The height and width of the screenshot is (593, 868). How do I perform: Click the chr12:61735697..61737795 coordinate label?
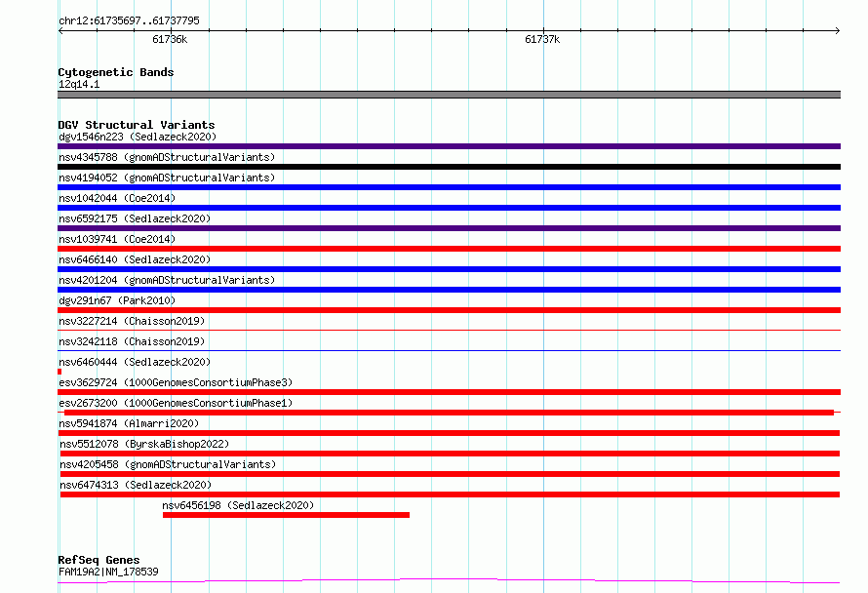(x=129, y=20)
